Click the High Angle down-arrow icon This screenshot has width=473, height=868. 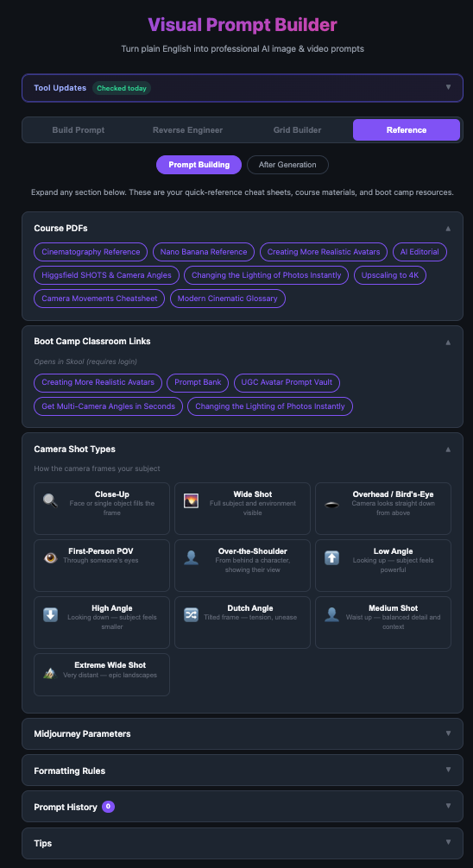[50, 615]
